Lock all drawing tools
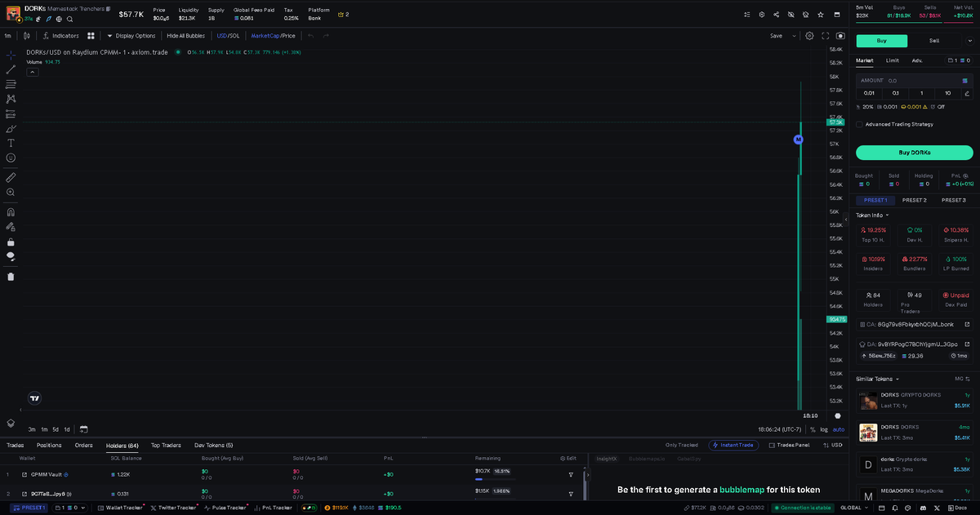This screenshot has width=980, height=515. 11,242
